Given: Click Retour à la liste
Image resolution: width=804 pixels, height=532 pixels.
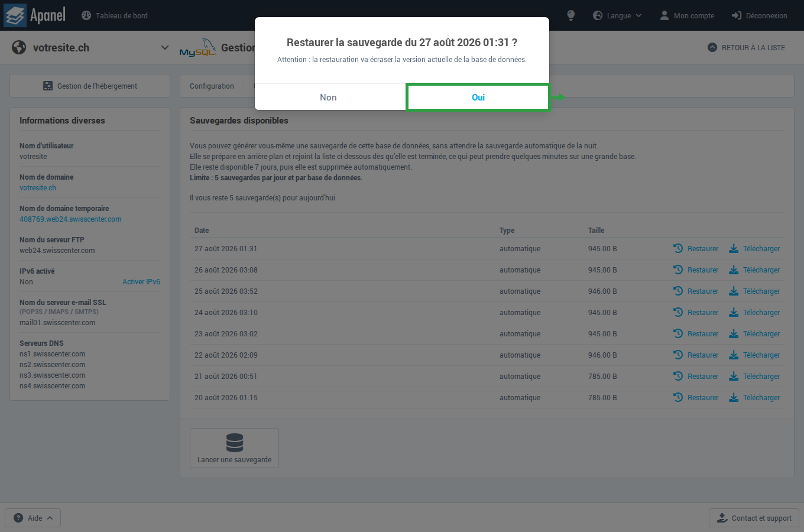Looking at the screenshot, I should coord(746,47).
